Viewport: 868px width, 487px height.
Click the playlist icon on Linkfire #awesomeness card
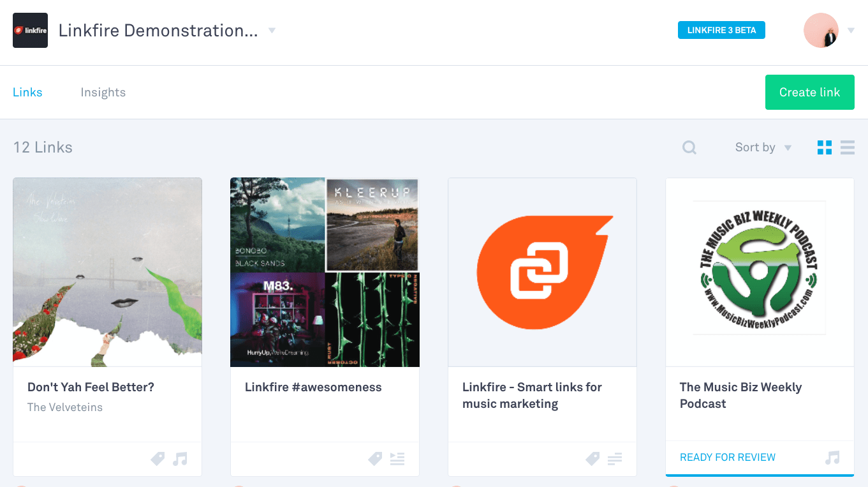point(397,458)
